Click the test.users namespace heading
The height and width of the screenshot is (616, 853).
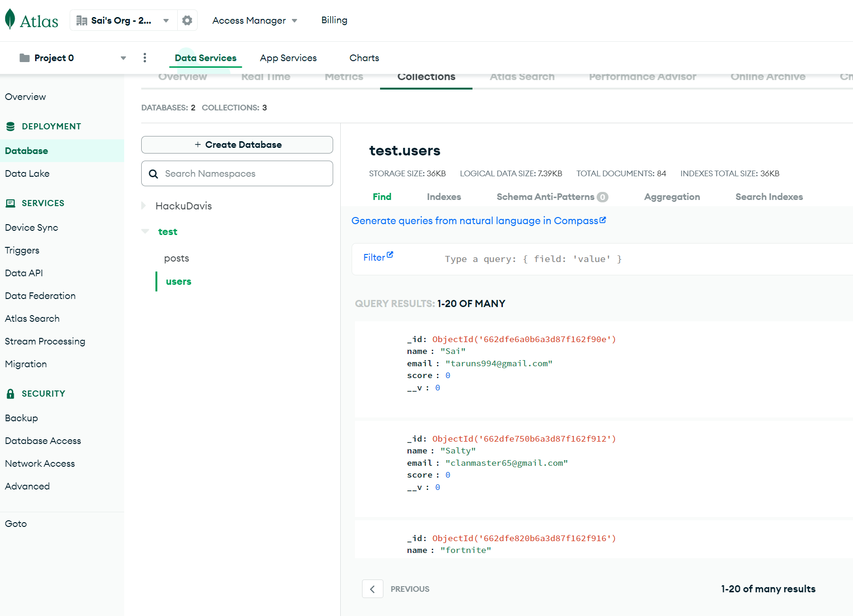pyautogui.click(x=405, y=151)
